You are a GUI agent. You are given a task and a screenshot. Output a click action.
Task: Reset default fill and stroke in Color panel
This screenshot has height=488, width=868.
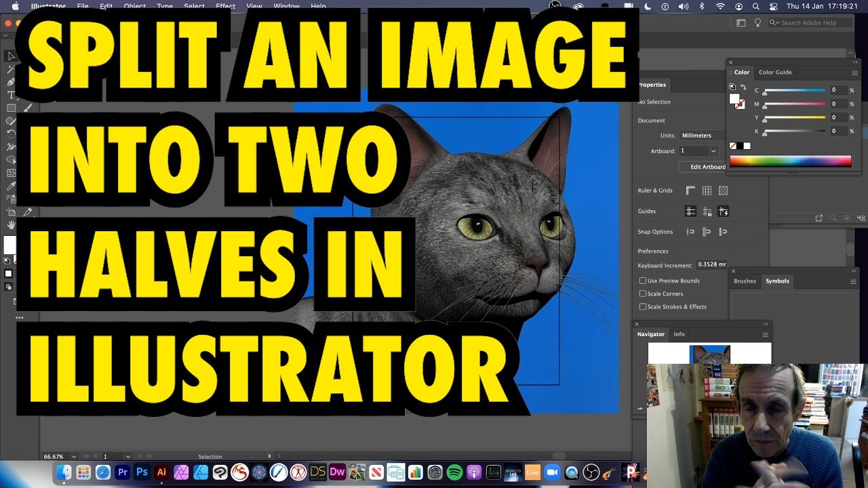pyautogui.click(x=732, y=87)
